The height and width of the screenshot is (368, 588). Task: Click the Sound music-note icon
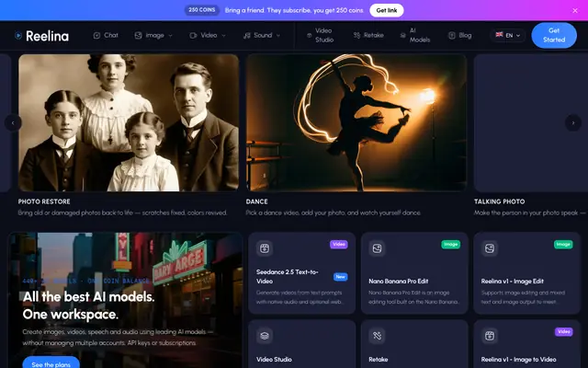pos(247,35)
